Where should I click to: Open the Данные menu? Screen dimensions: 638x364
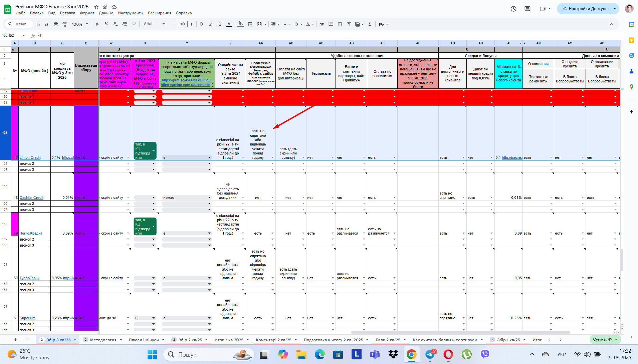106,13
